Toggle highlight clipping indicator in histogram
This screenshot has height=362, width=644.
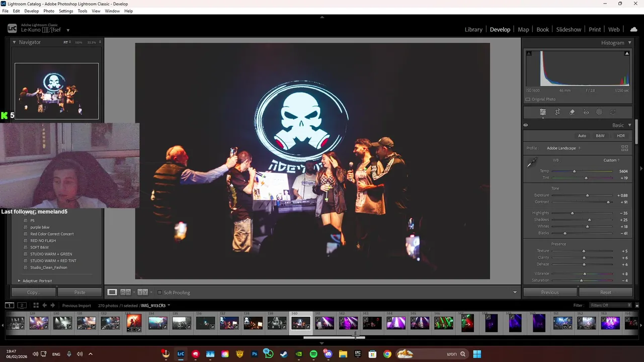(x=627, y=53)
